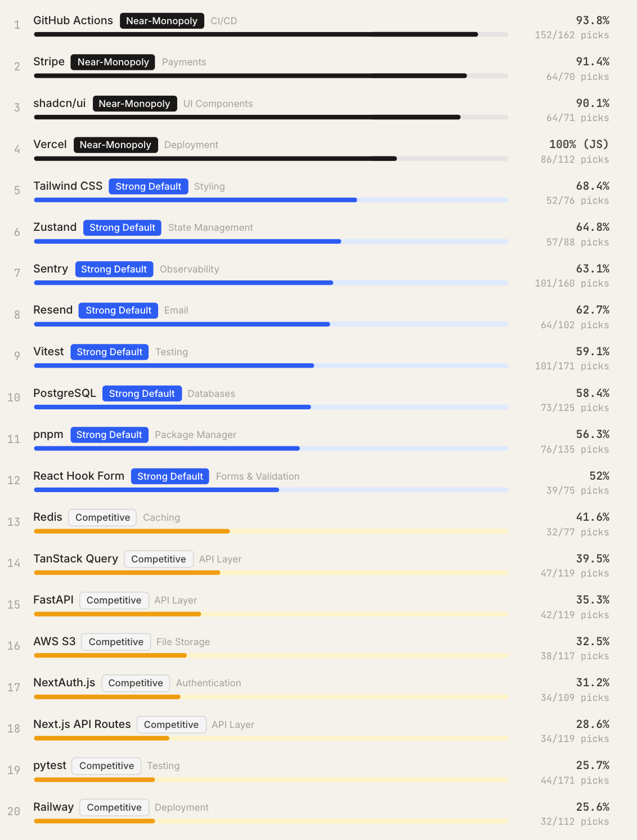Viewport: 637px width, 840px height.
Task: Select the Strong Default badge next to Tailwind CSS
Action: (x=149, y=186)
